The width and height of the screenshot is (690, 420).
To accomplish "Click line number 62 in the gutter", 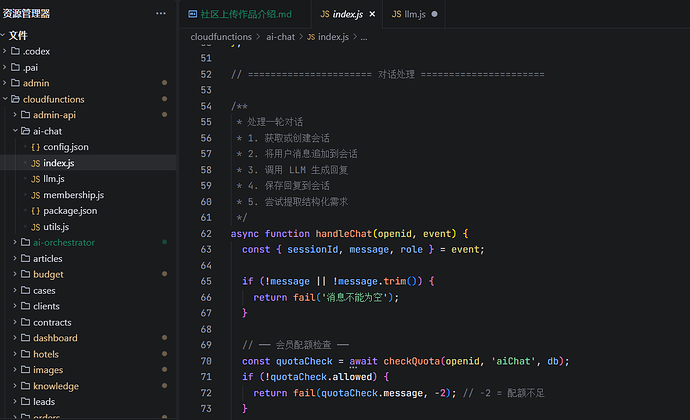I will pos(206,234).
